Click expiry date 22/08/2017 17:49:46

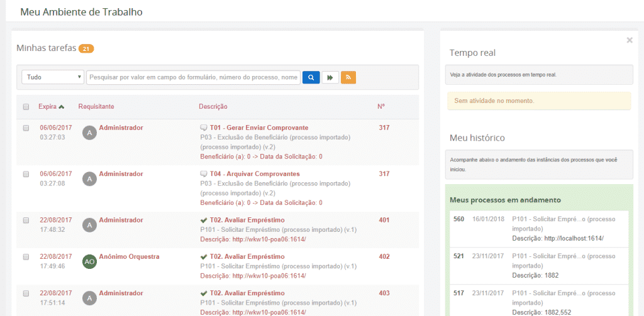55,261
